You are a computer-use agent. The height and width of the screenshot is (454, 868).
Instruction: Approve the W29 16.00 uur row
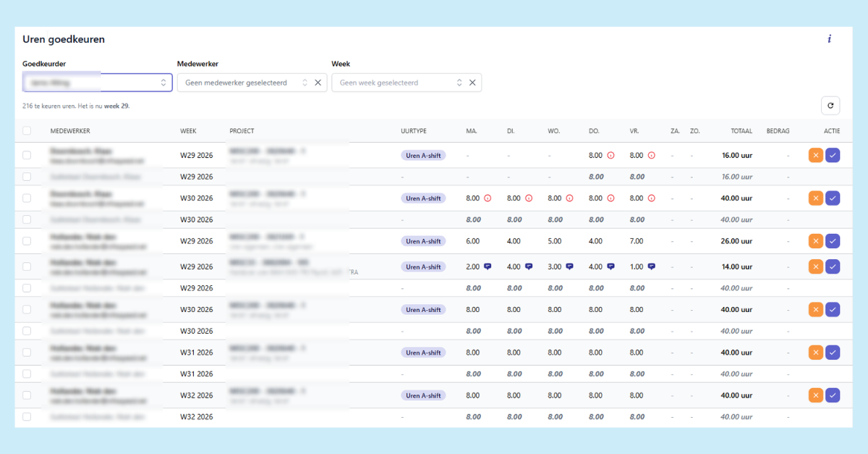point(833,155)
